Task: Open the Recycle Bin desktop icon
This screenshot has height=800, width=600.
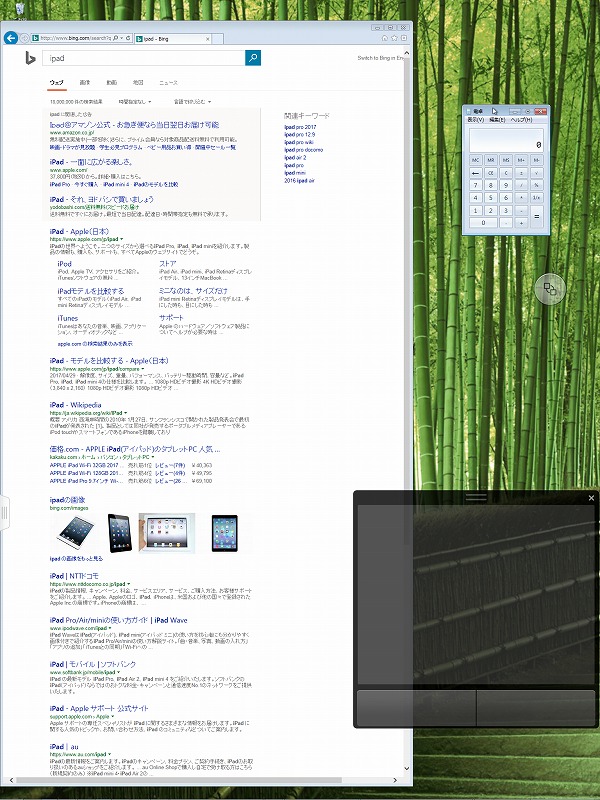Action: tap(20, 9)
